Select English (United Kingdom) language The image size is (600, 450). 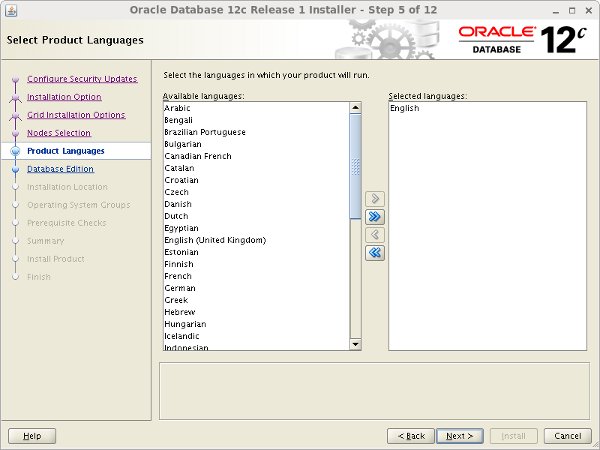point(256,240)
